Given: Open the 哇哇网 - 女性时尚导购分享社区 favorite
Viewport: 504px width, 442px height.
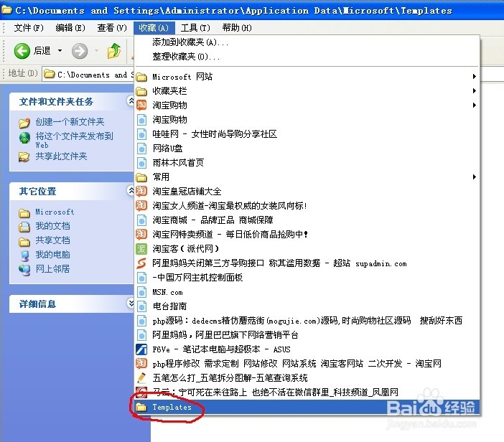Looking at the screenshot, I should [x=215, y=134].
